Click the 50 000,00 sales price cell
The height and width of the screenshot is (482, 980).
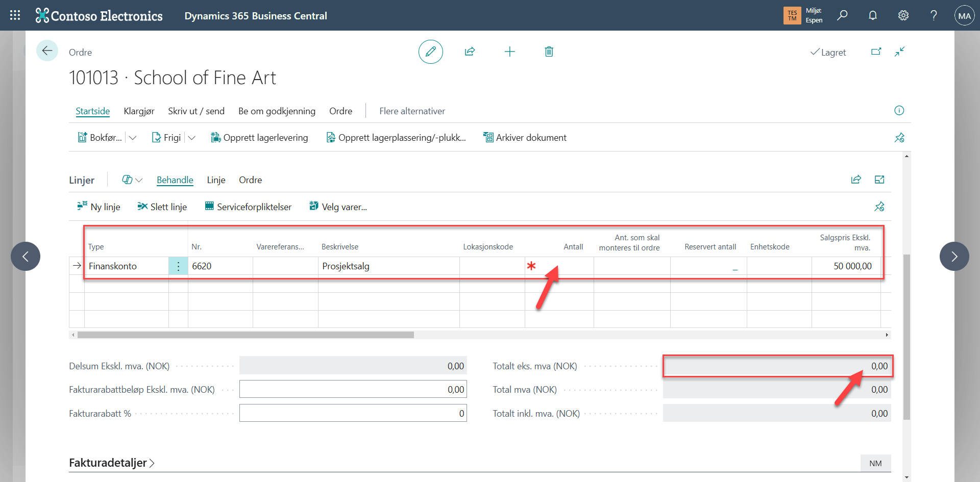[x=846, y=266]
